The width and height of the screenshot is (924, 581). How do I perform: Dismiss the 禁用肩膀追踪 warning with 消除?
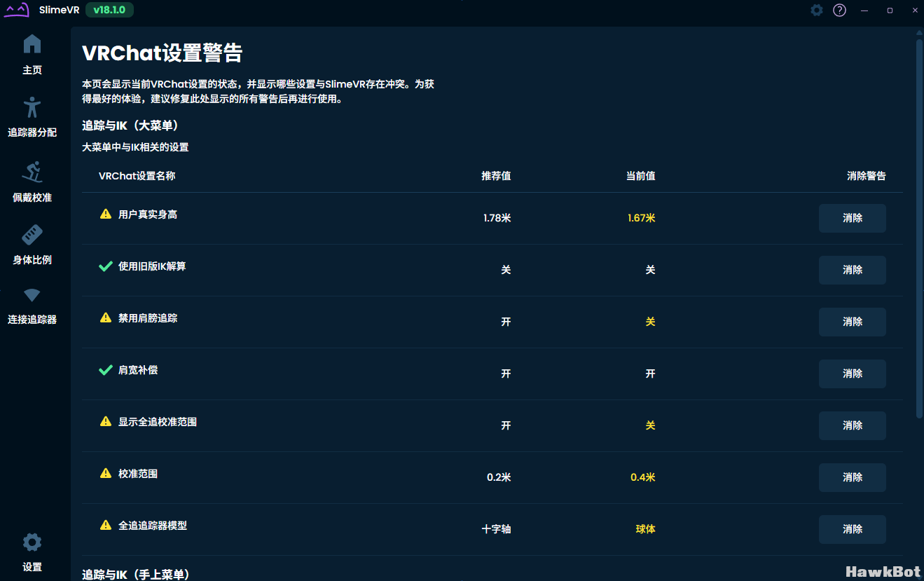(x=853, y=322)
